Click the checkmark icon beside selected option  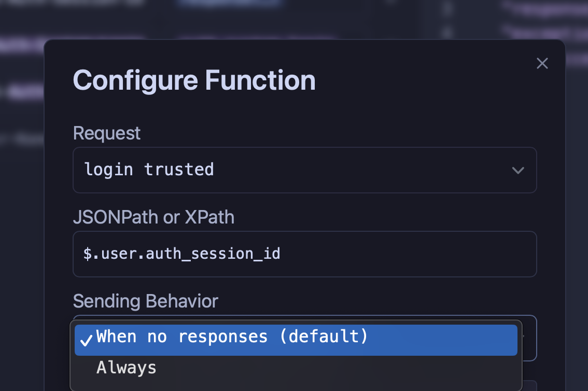[x=86, y=340]
